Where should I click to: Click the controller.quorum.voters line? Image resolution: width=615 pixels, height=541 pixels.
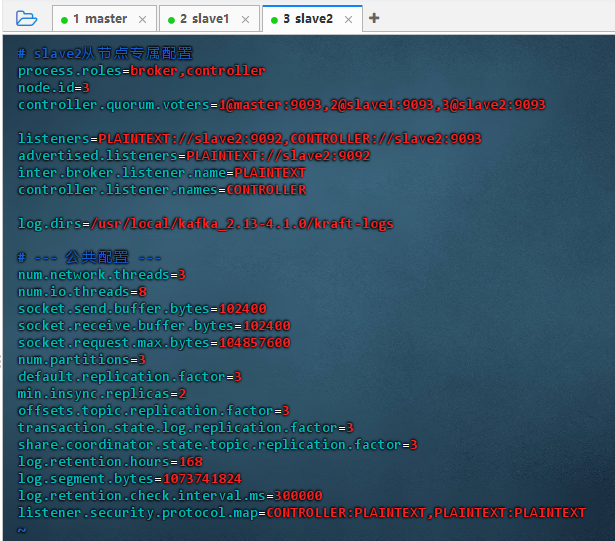click(282, 105)
